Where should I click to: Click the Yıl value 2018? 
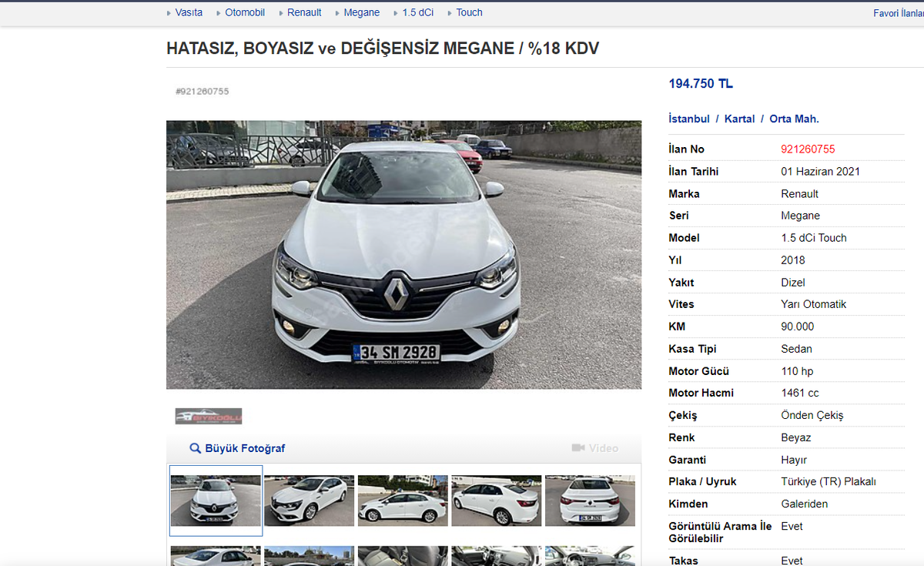click(x=793, y=260)
